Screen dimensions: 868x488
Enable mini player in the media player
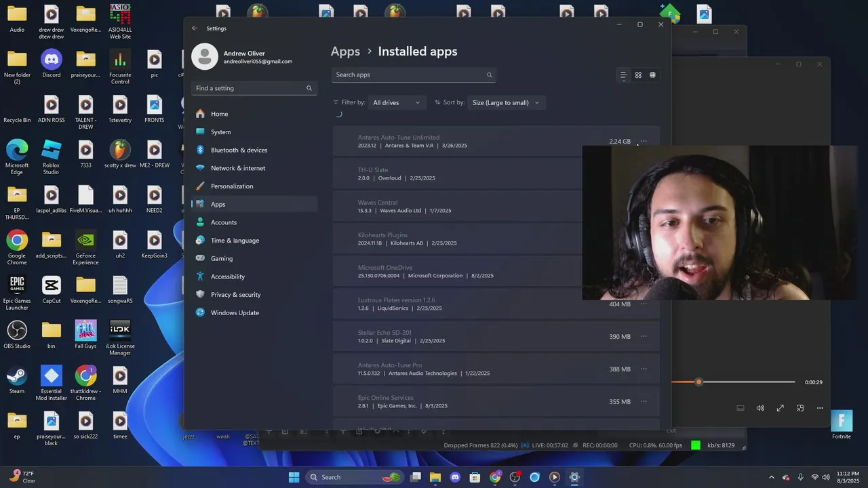800,408
